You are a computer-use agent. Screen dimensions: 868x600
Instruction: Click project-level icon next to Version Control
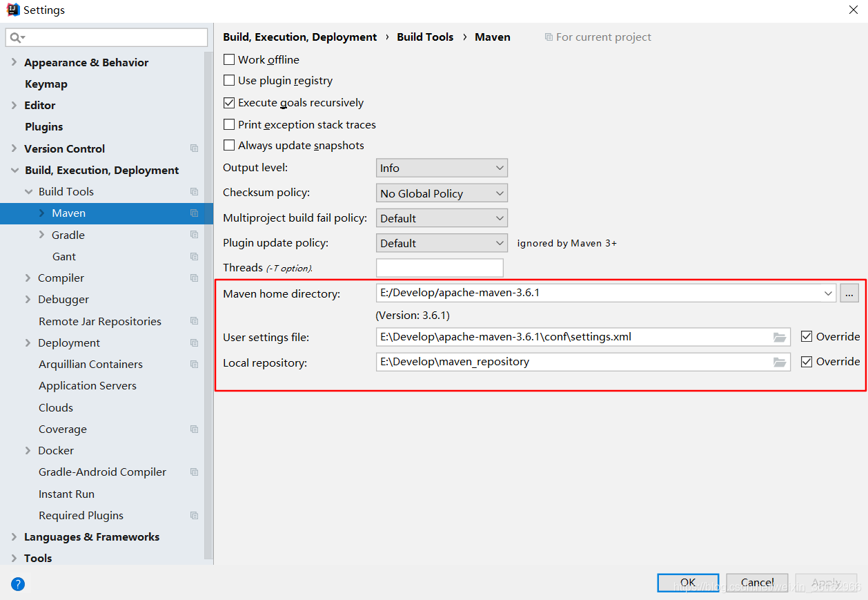pos(194,148)
